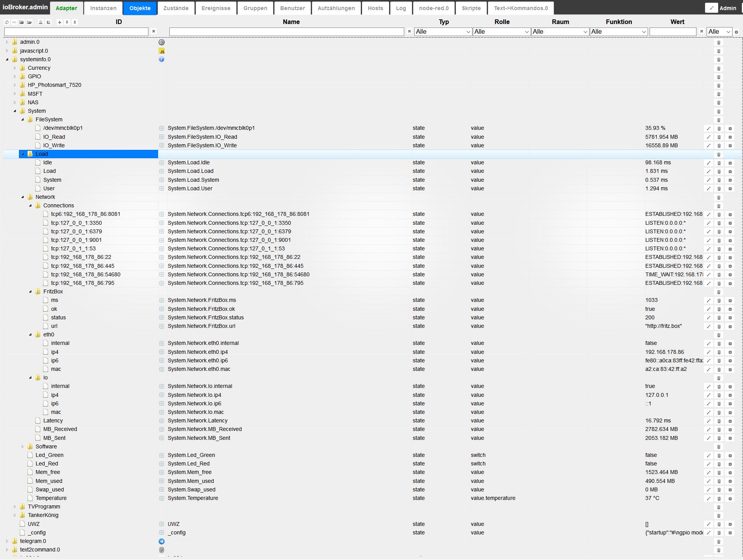The image size is (743, 560).
Task: Click the collapse all folders icon
Action: (x=22, y=22)
